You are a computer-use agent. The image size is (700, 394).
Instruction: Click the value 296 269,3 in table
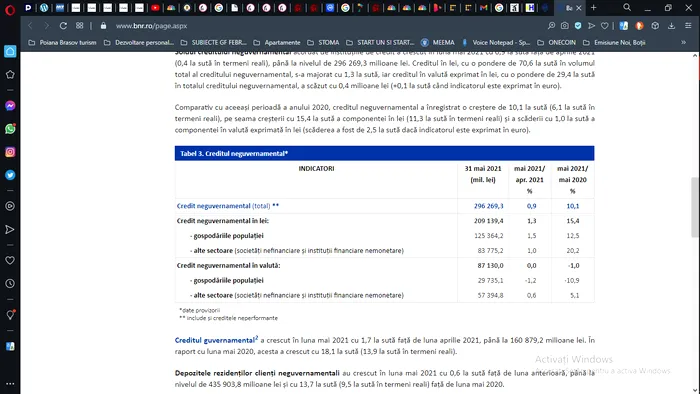tap(488, 206)
